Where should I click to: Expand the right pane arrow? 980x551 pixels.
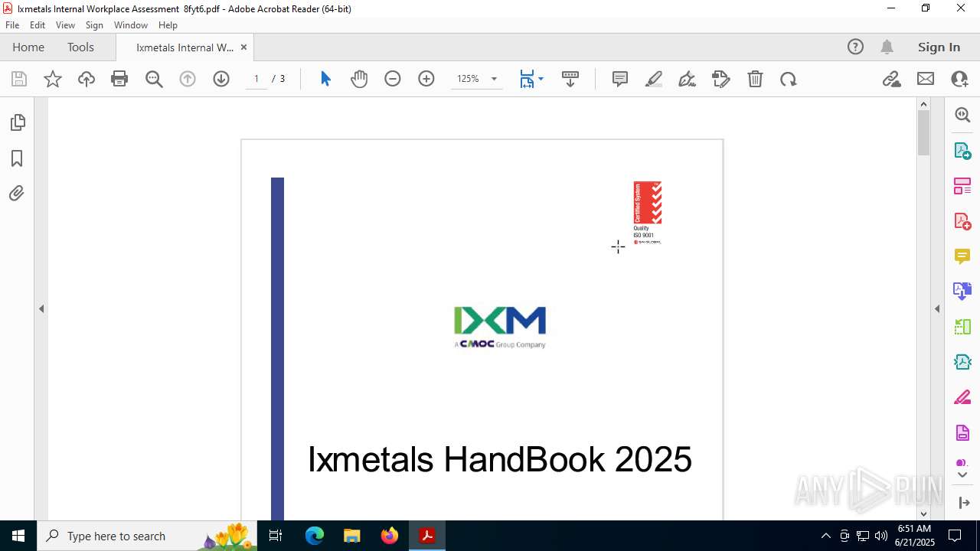point(937,308)
